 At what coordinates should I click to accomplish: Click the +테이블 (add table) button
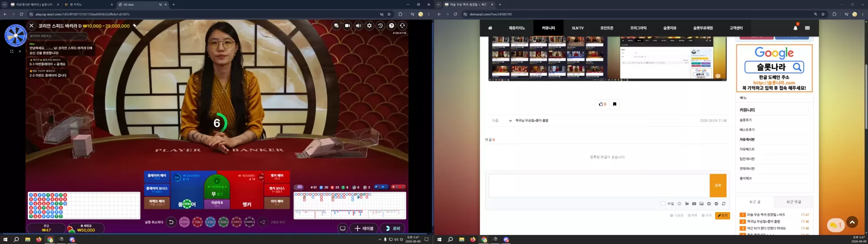tap(364, 228)
